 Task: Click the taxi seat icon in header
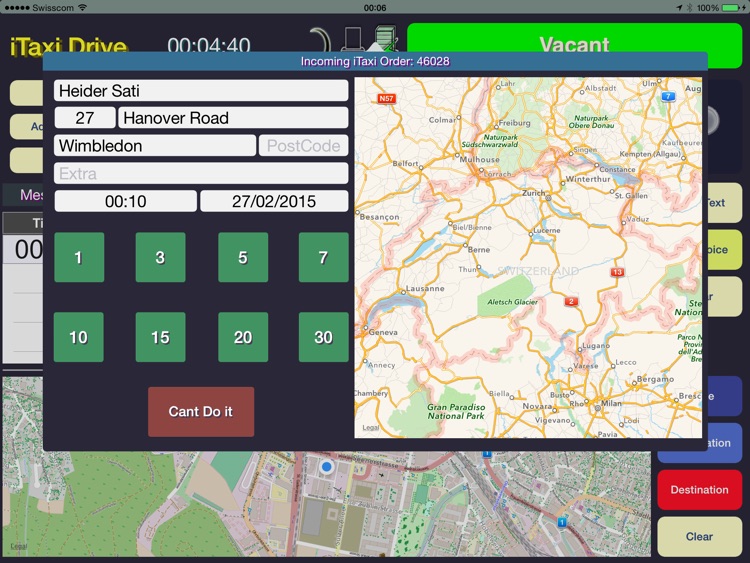[x=353, y=39]
